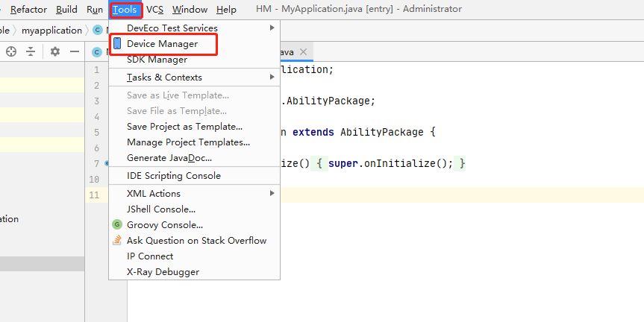Click AbilityPackage in extends clause
Image resolution: width=644 pixels, height=322 pixels.
coord(382,132)
